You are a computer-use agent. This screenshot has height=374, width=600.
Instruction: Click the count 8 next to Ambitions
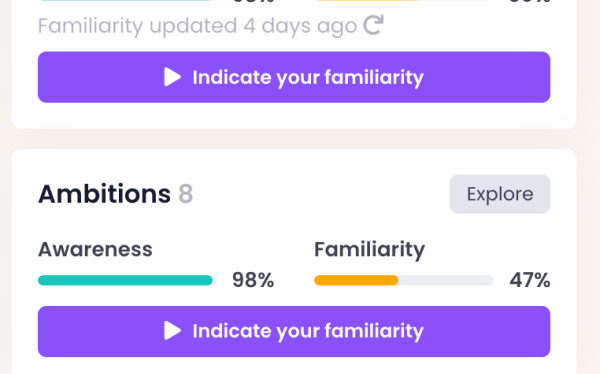click(186, 194)
